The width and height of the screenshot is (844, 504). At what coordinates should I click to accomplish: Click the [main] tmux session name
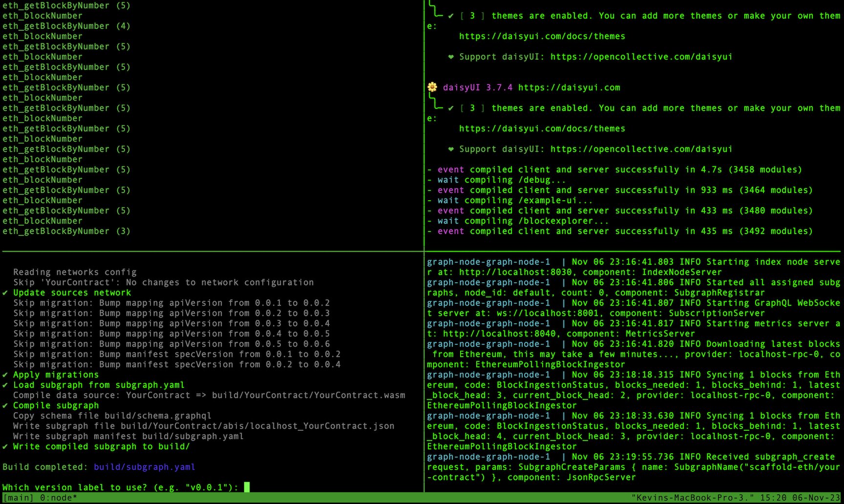[18, 498]
